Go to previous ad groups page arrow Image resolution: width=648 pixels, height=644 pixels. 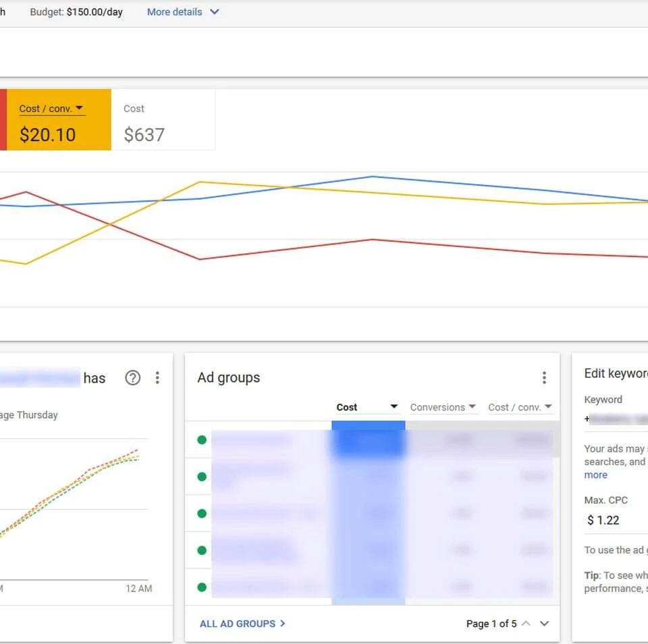526,623
